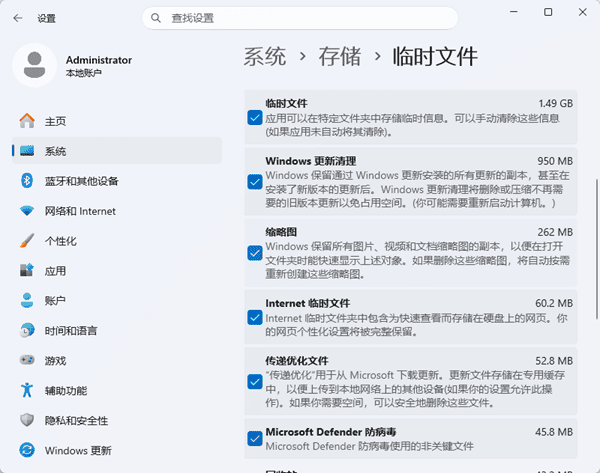Open 账户 settings category
The width and height of the screenshot is (600, 473).
click(117, 300)
